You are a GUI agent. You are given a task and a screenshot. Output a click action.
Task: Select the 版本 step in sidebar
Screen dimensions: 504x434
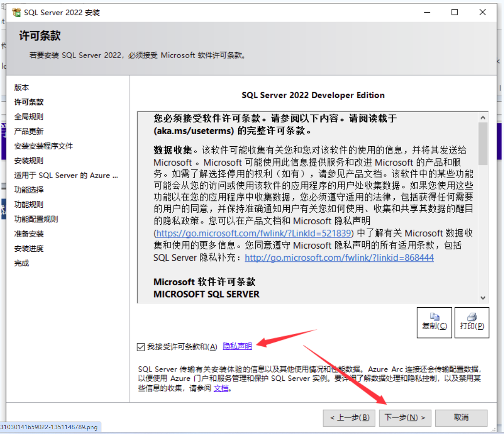tap(21, 87)
